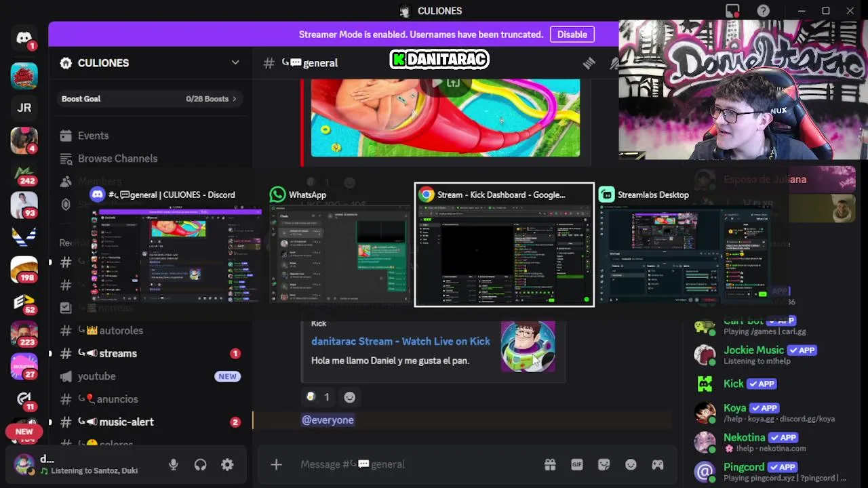
Task: Switch to WhatsApp window in task switcher
Action: tap(339, 246)
